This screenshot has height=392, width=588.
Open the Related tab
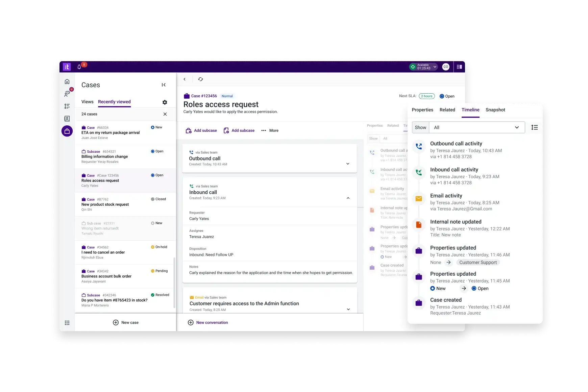[x=447, y=110]
